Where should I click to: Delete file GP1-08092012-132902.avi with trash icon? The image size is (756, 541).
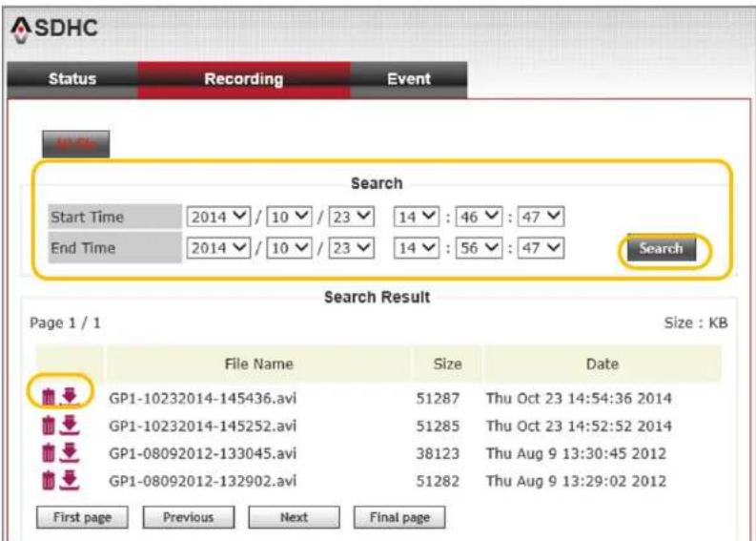click(x=49, y=481)
